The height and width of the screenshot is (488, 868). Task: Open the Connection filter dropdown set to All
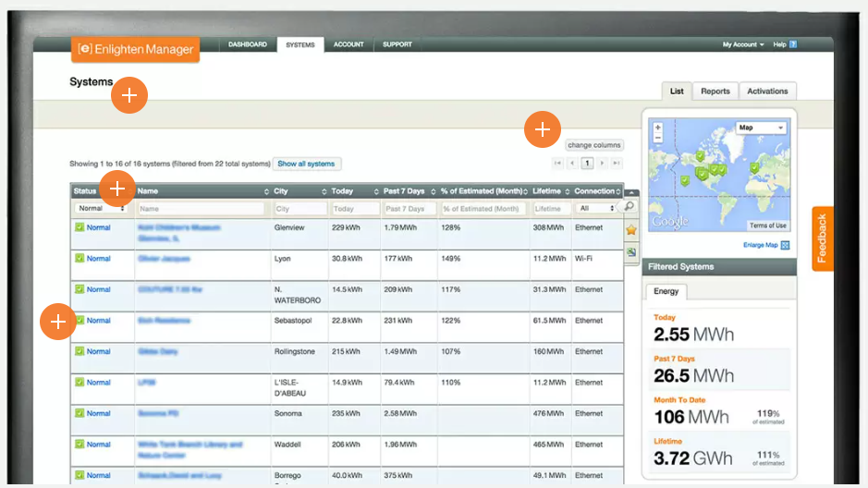(x=596, y=209)
